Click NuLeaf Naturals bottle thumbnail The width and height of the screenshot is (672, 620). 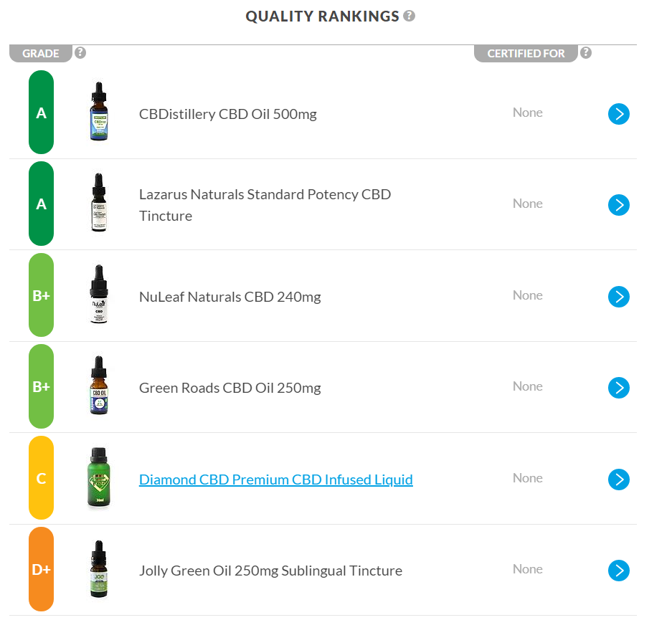pos(99,294)
